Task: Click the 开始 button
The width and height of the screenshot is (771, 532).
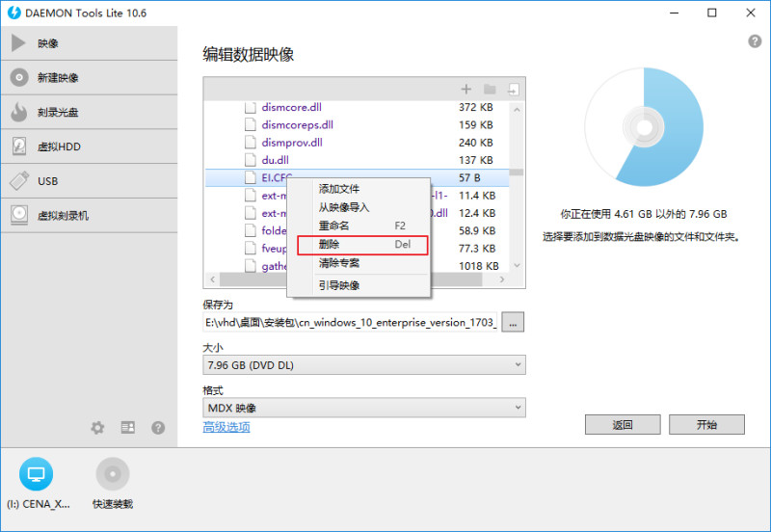Action: [706, 425]
